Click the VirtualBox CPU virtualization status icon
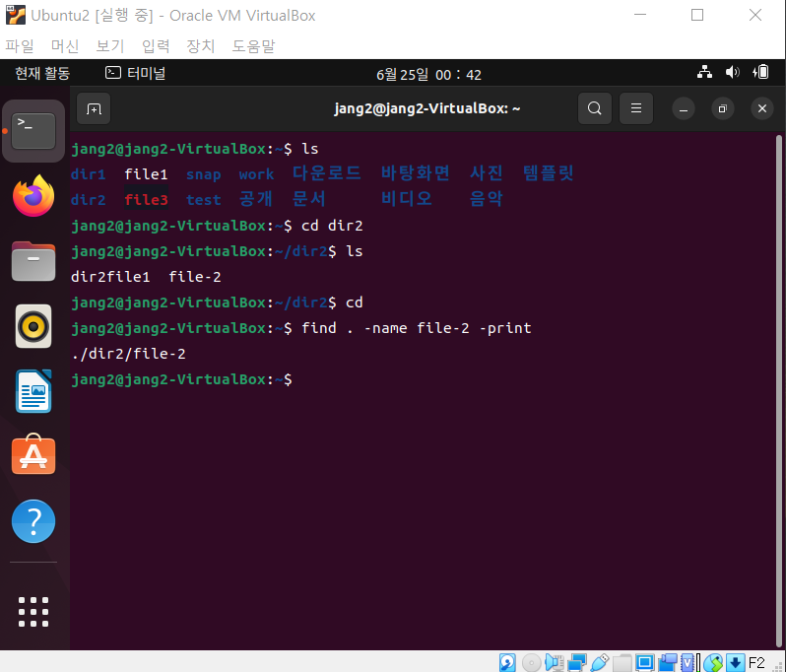This screenshot has height=672, width=786. 688,662
